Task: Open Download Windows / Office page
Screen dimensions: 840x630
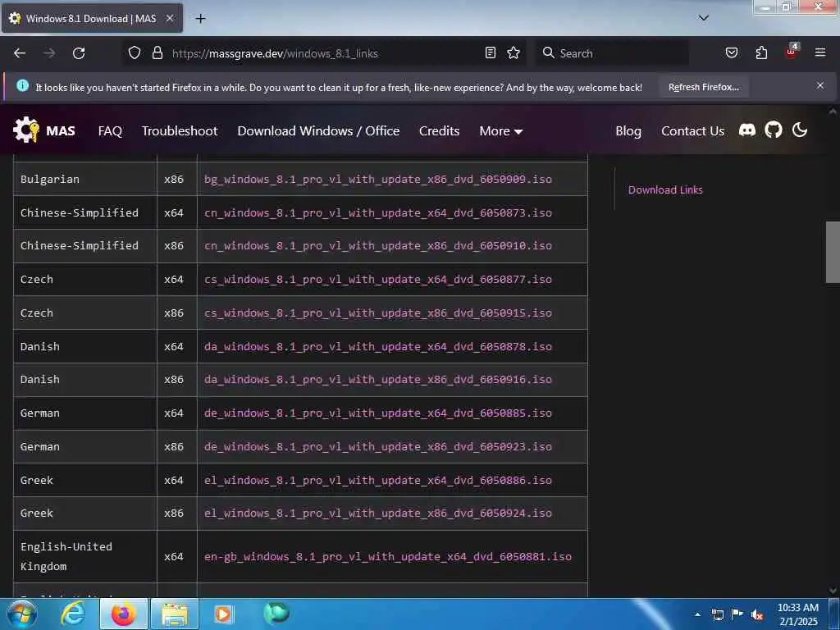Action: click(x=318, y=131)
